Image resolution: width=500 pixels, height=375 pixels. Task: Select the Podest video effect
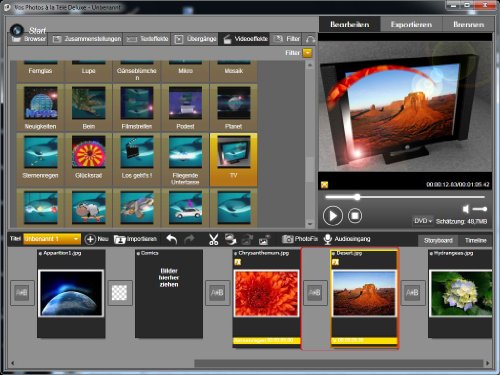pyautogui.click(x=185, y=108)
